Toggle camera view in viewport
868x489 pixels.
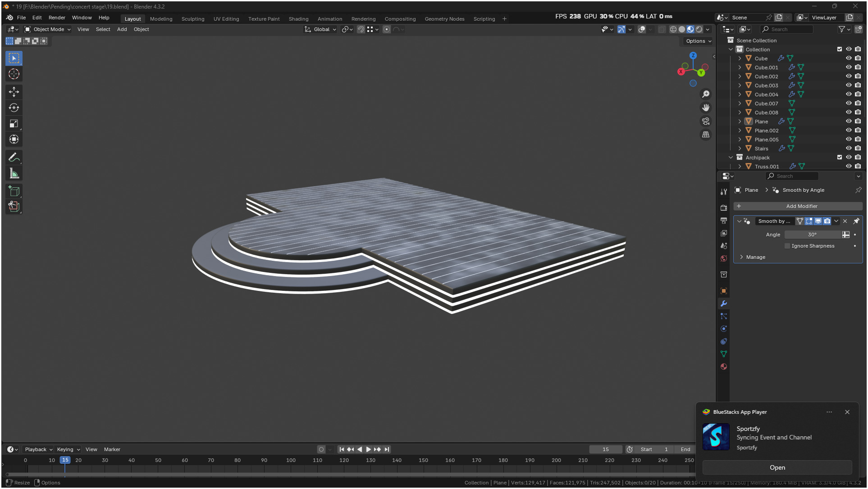click(x=706, y=121)
